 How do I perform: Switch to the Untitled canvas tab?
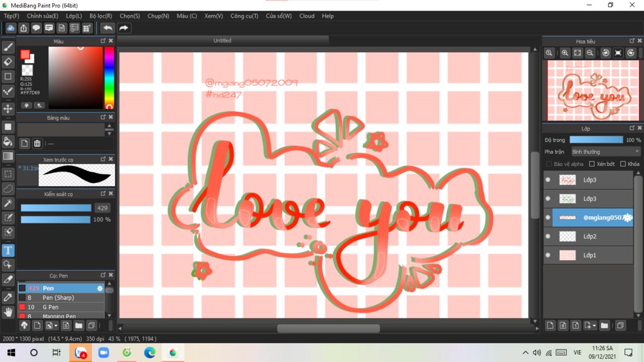[x=222, y=41]
